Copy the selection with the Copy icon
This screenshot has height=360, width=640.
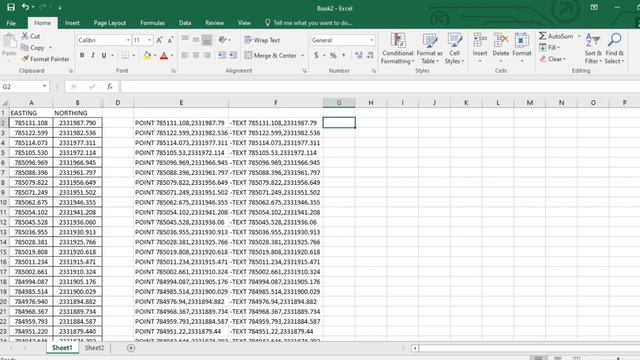point(25,47)
